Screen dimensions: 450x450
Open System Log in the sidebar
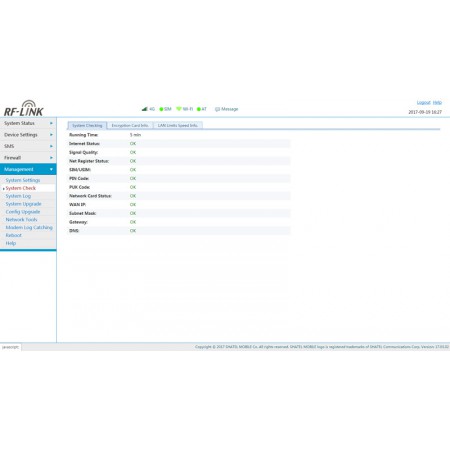pyautogui.click(x=18, y=196)
